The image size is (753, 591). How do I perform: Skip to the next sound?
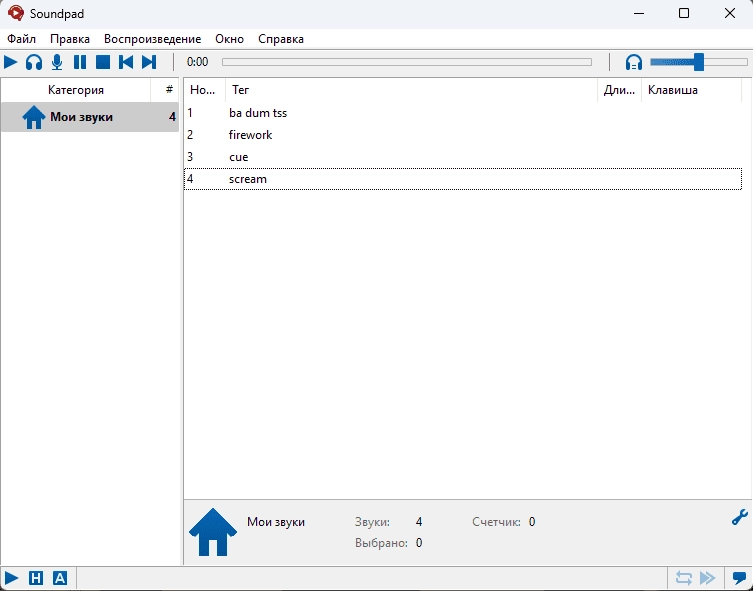(149, 62)
